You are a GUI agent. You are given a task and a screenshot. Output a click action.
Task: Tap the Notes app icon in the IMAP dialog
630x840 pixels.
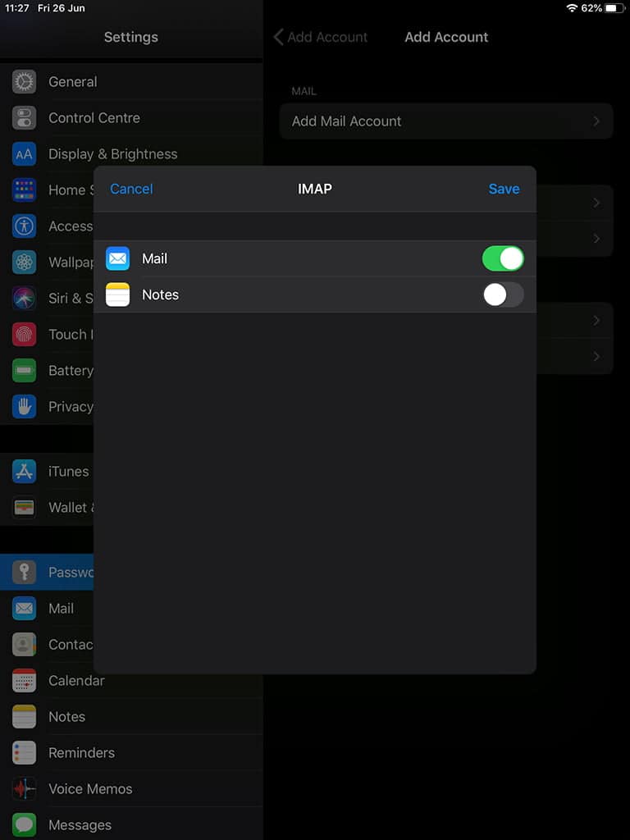tap(118, 294)
